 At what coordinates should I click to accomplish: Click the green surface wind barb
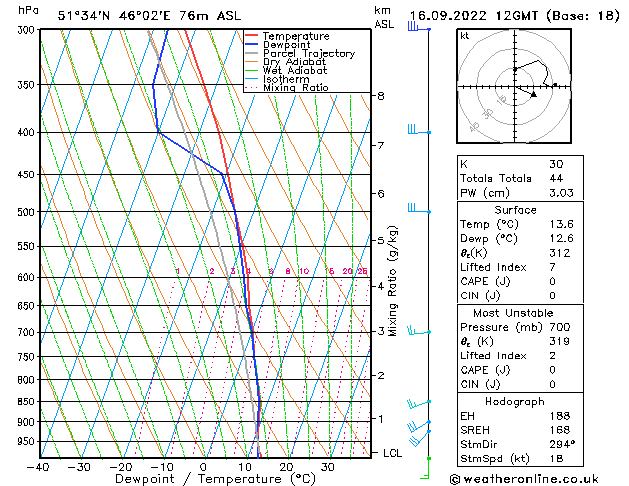tap(425, 468)
